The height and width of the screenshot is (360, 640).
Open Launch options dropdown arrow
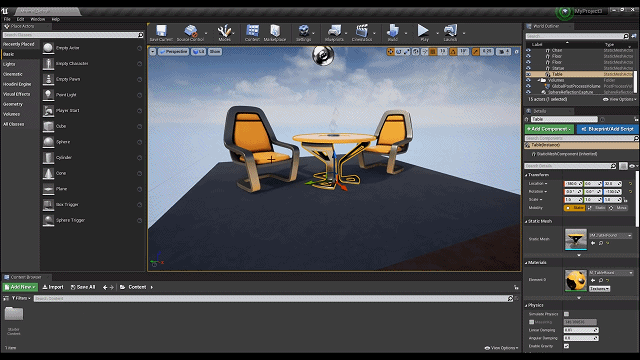pyautogui.click(x=464, y=33)
